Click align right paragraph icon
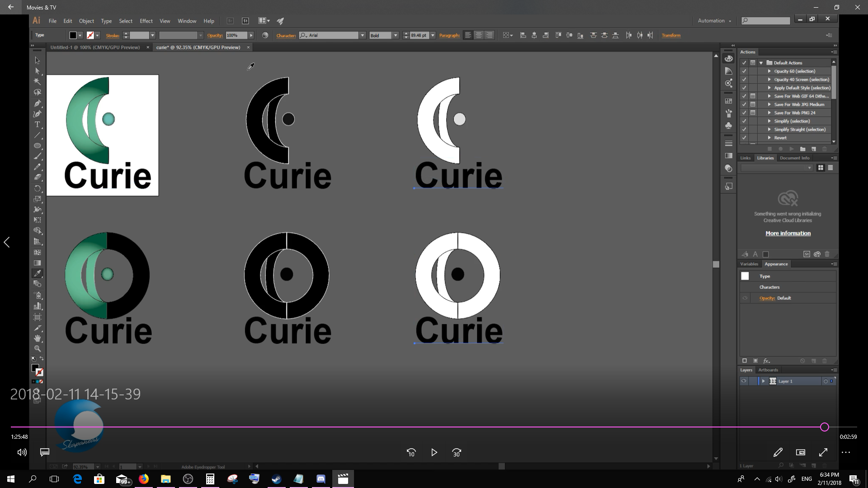The image size is (868, 488). coord(489,35)
